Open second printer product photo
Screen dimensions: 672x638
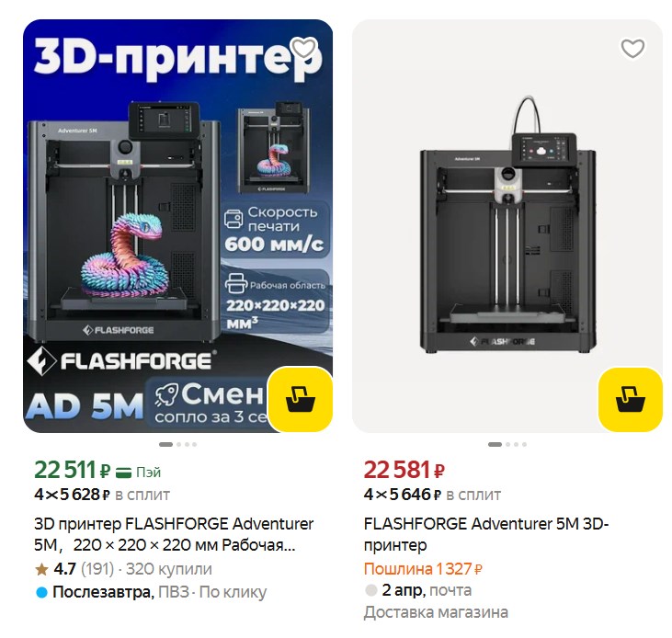point(507,226)
